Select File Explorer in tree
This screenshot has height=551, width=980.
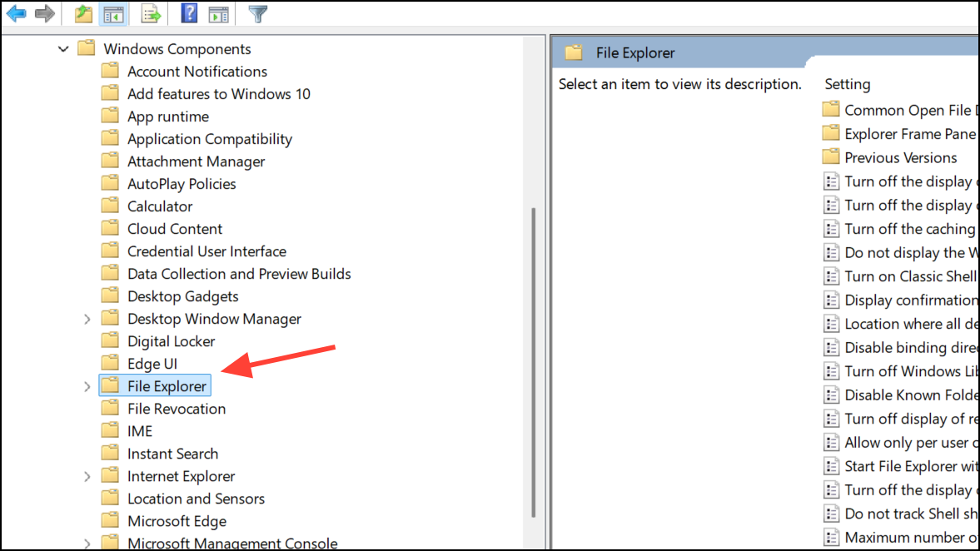point(167,386)
